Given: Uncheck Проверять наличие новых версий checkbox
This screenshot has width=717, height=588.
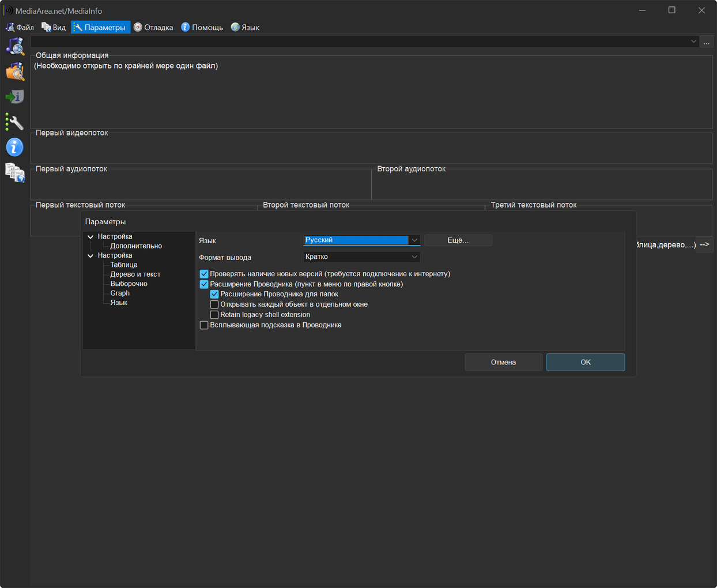Looking at the screenshot, I should point(204,274).
